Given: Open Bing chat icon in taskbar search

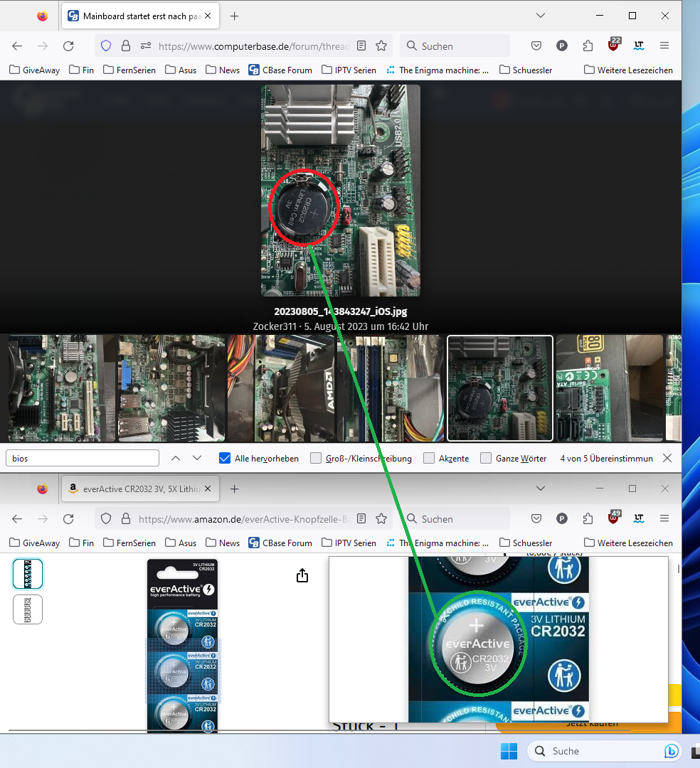Looking at the screenshot, I should click(671, 751).
